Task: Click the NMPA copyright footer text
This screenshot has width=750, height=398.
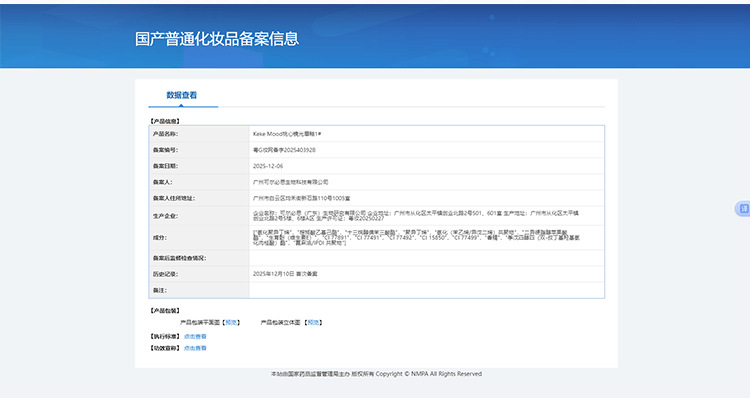Action: point(376,374)
